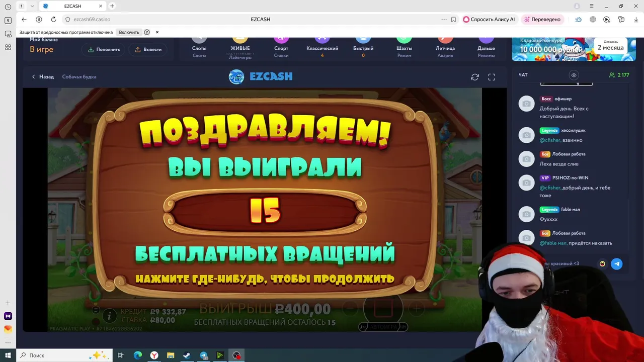Go back with the Назад link
The height and width of the screenshot is (362, 644).
click(42, 77)
